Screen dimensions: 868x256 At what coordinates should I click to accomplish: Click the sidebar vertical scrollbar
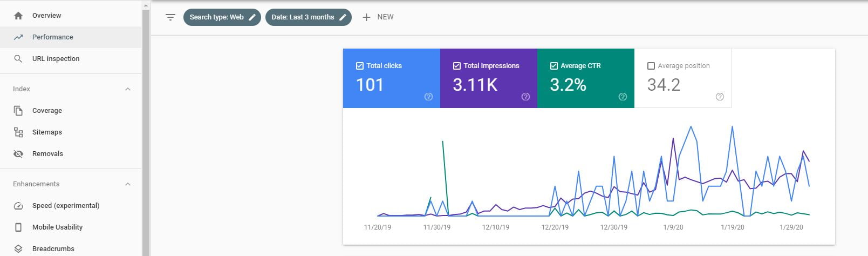[146, 132]
